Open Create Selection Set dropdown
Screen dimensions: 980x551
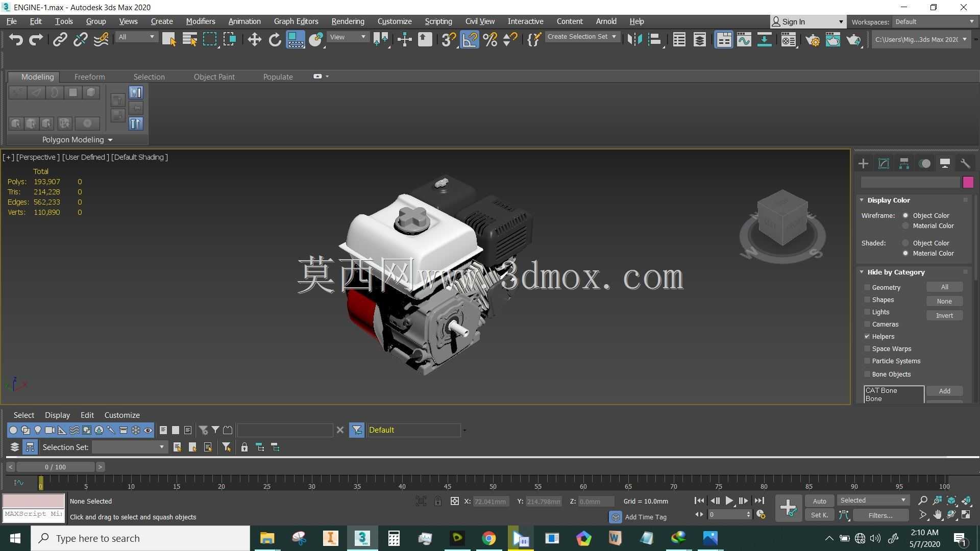tap(582, 37)
